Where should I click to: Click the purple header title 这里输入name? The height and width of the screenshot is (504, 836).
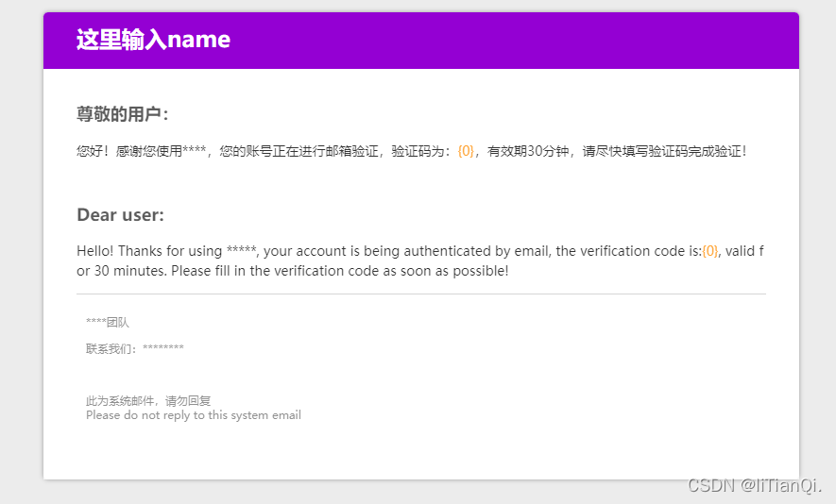(154, 40)
